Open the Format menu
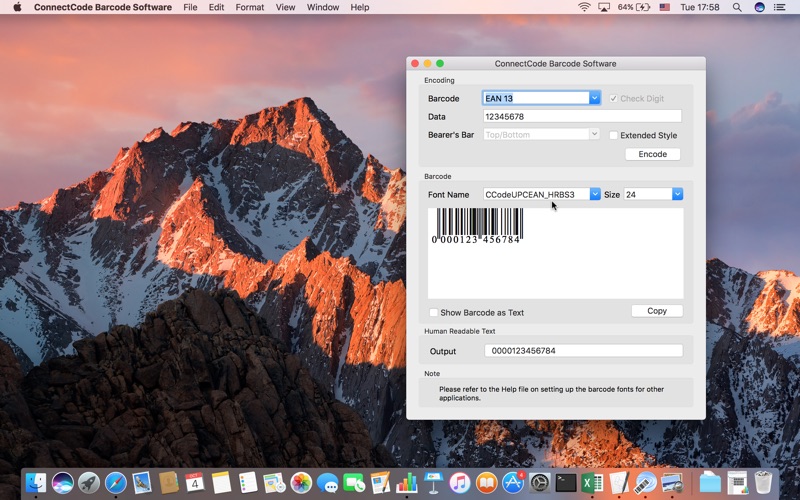Image resolution: width=800 pixels, height=500 pixels. point(250,7)
